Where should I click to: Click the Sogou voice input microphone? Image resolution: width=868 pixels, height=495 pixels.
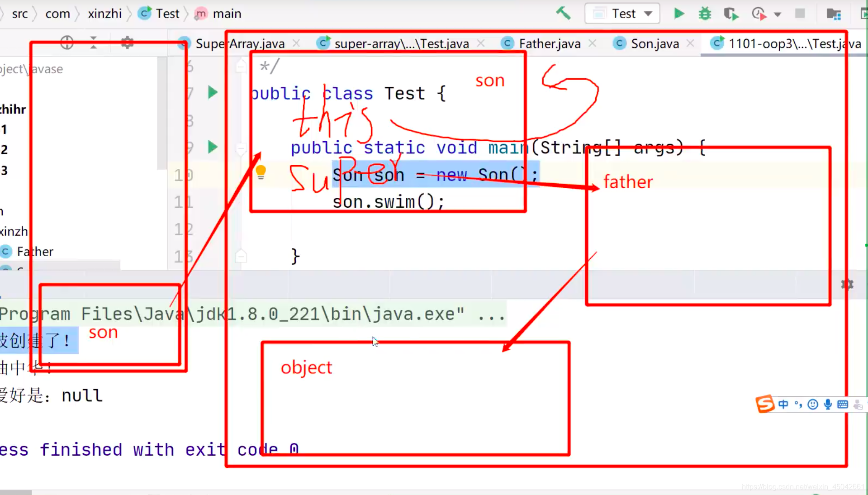point(828,404)
